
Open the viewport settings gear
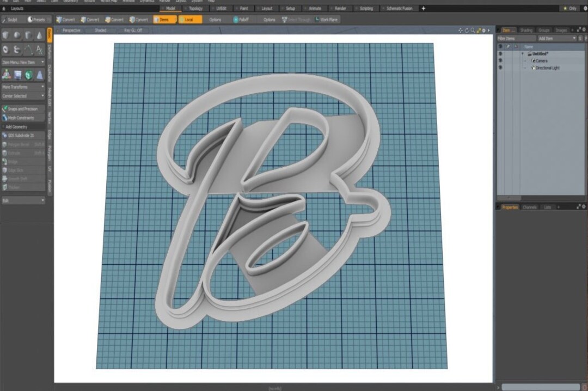484,30
